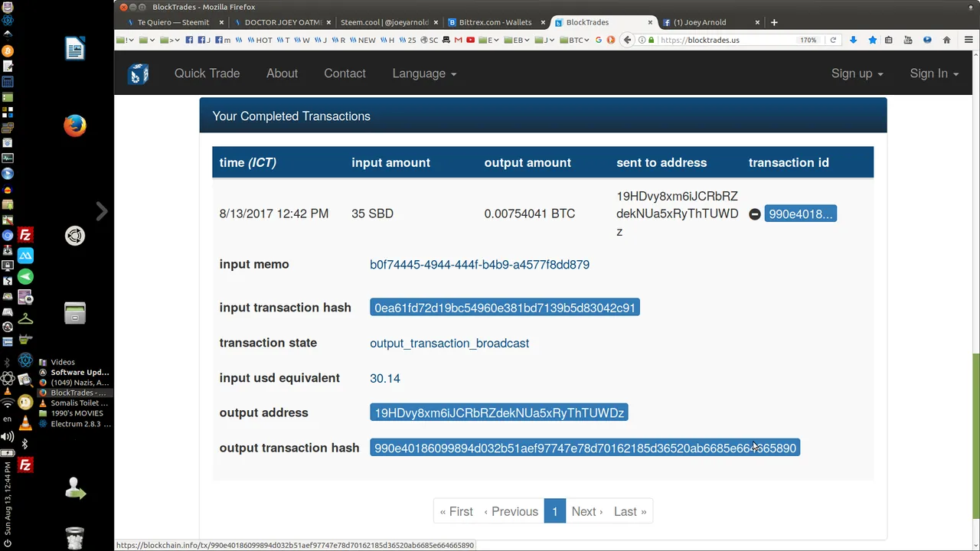
Task: Click the Dogecoin launcher icon
Action: point(25,403)
